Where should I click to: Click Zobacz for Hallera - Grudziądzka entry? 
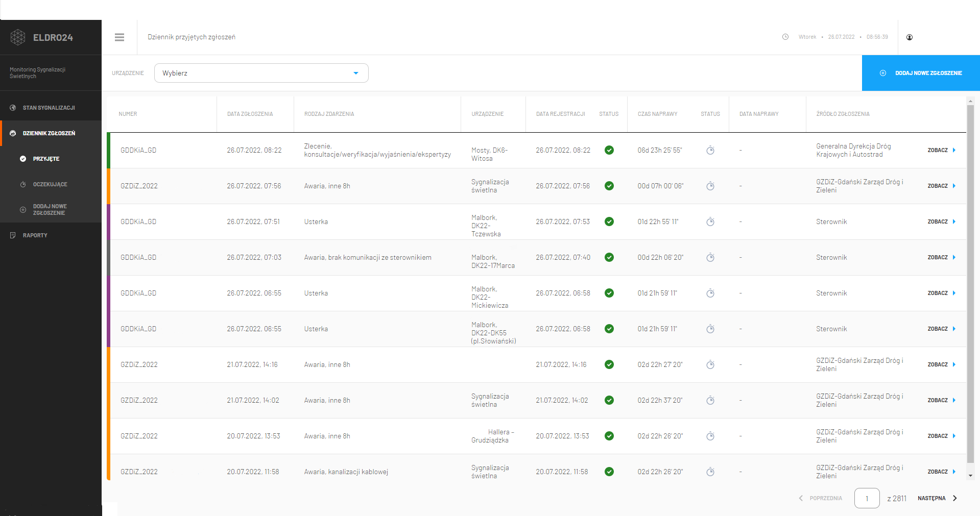coord(941,436)
